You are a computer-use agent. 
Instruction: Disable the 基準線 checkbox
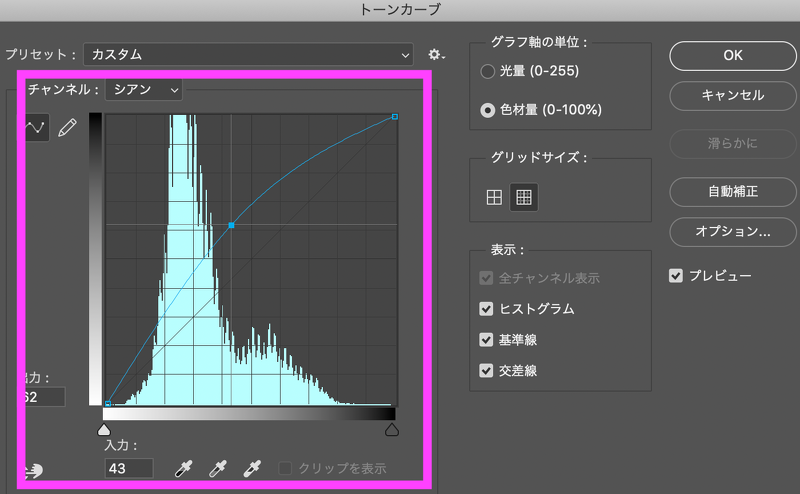tap(487, 340)
